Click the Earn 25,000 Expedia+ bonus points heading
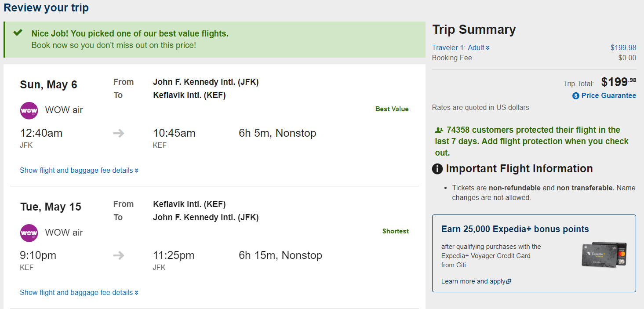This screenshot has width=644, height=309. pos(515,229)
